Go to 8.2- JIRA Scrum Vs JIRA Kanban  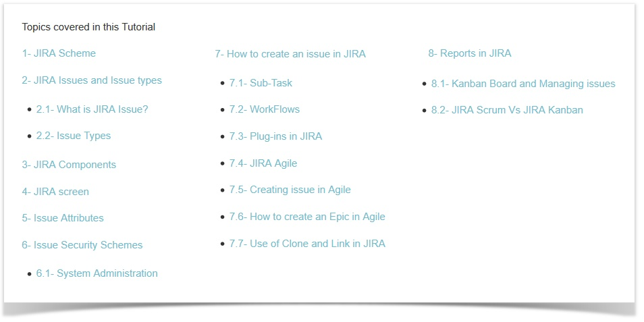(x=507, y=111)
